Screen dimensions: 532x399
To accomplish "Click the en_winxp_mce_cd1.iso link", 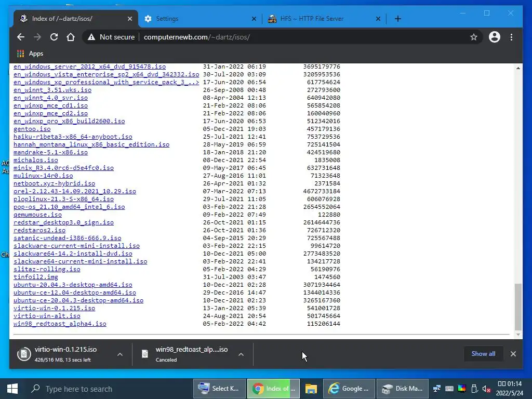I will pyautogui.click(x=50, y=105).
